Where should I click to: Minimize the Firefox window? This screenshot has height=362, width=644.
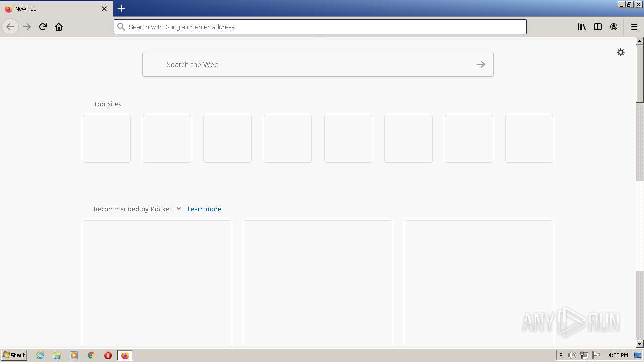coord(621,5)
